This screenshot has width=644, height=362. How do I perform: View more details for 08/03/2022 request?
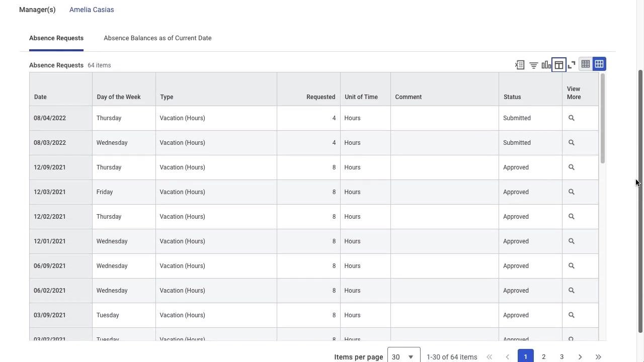(572, 143)
